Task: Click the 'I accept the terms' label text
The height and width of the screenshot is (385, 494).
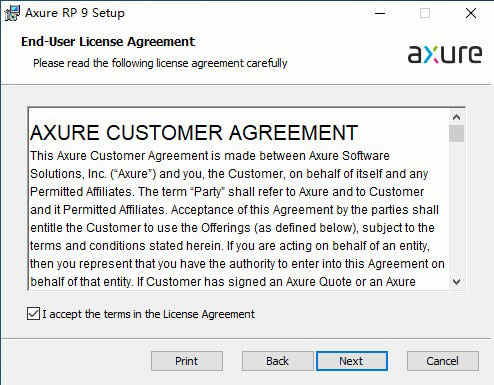Action: tap(148, 314)
